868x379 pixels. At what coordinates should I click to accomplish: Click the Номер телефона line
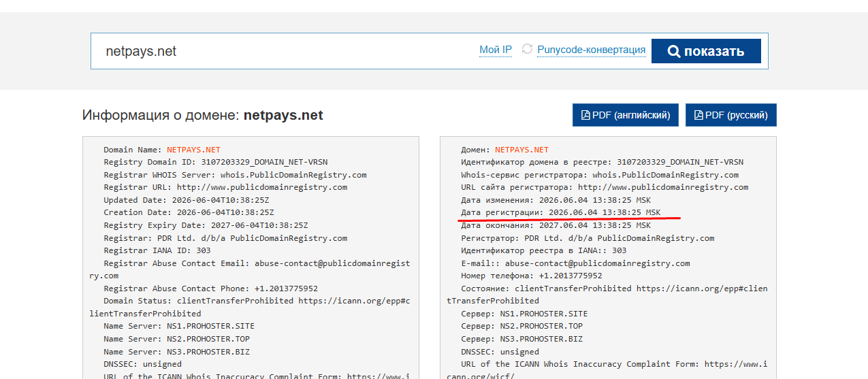[x=531, y=276]
